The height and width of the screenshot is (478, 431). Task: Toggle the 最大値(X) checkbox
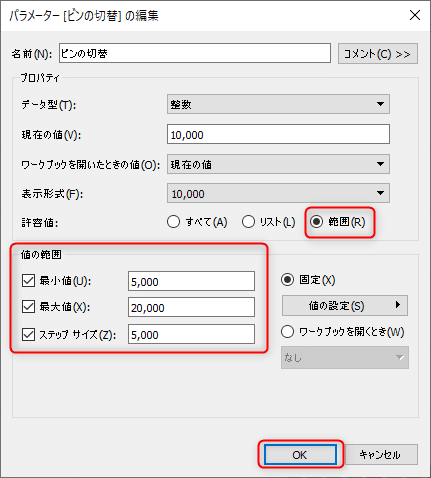pyautogui.click(x=28, y=307)
